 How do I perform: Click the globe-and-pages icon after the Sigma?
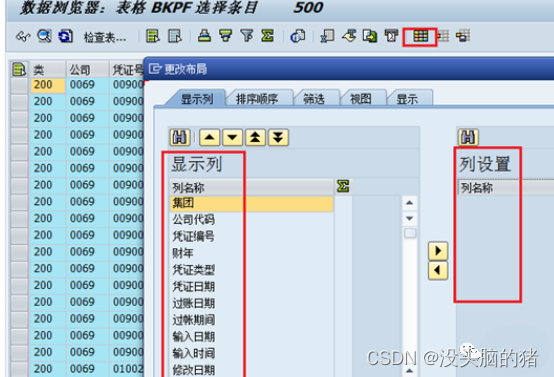point(298,36)
